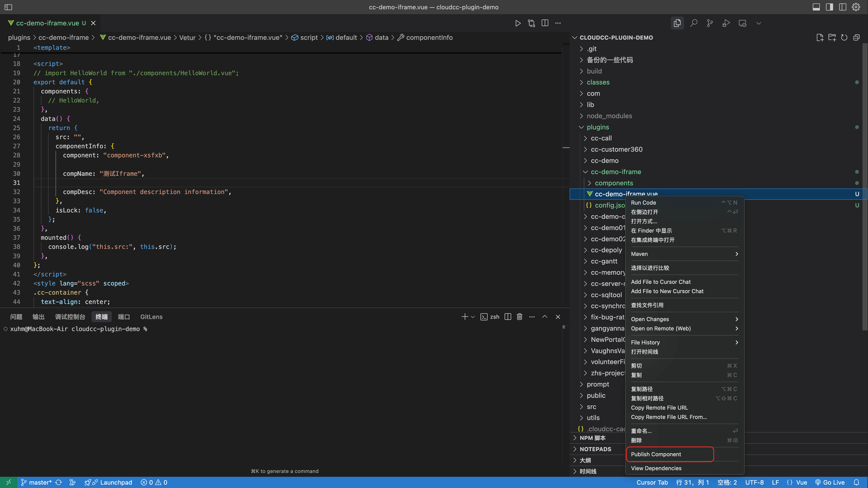
Task: Open the Source Control view icon
Action: point(710,23)
